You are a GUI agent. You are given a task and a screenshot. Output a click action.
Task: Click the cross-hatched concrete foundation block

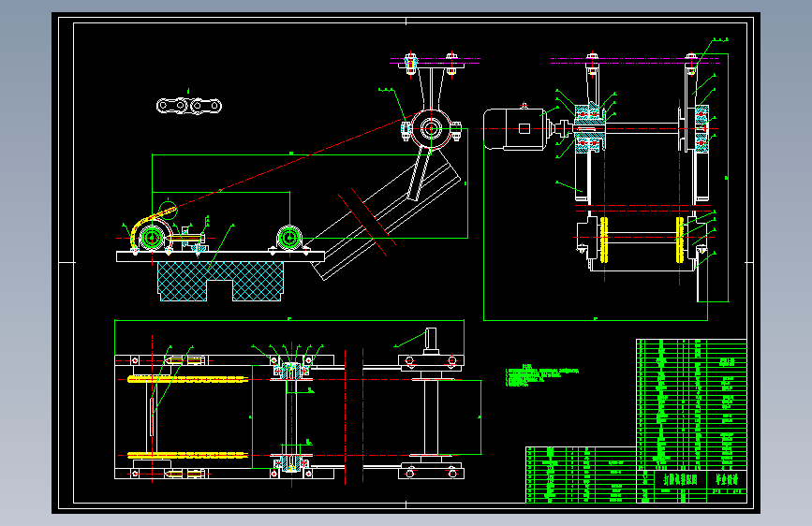[221, 281]
